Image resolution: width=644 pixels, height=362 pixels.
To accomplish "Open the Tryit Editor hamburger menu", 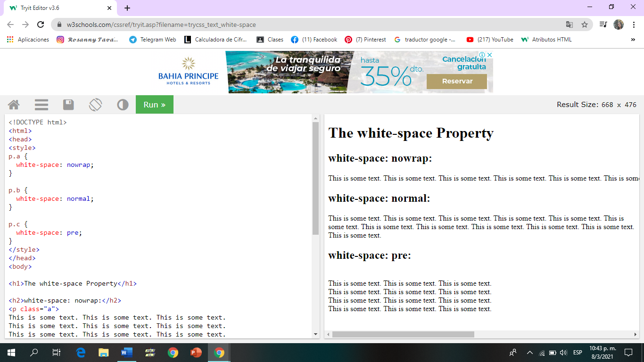I will (x=41, y=105).
